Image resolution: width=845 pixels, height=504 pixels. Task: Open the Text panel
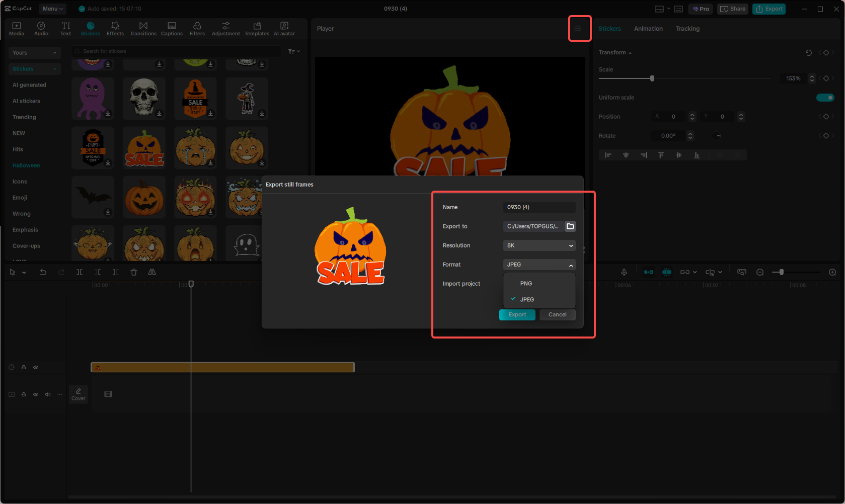tap(66, 29)
